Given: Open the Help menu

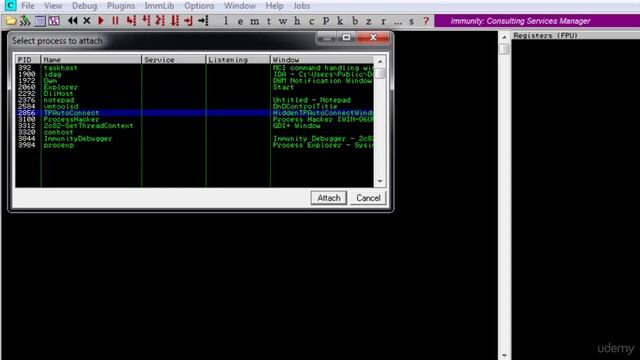Looking at the screenshot, I should point(274,6).
